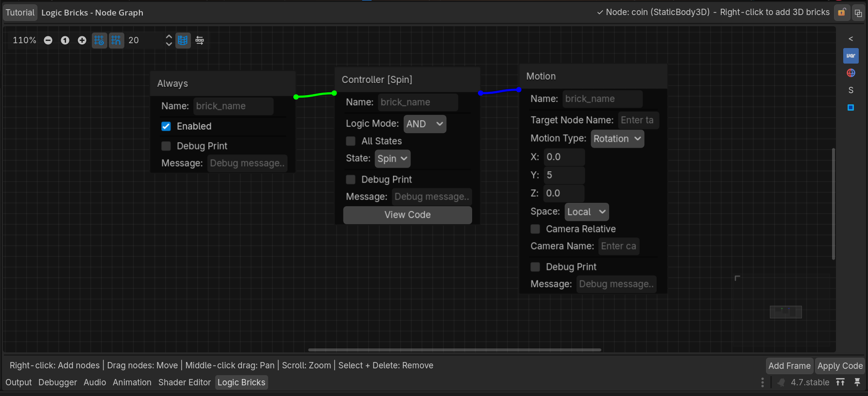Pin the bottom panel

click(857, 382)
